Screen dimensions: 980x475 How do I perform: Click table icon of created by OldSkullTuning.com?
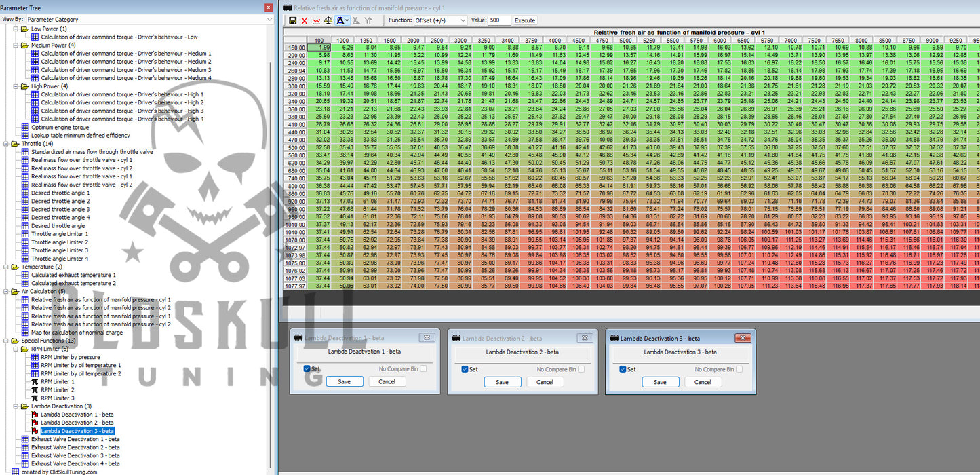(16, 472)
